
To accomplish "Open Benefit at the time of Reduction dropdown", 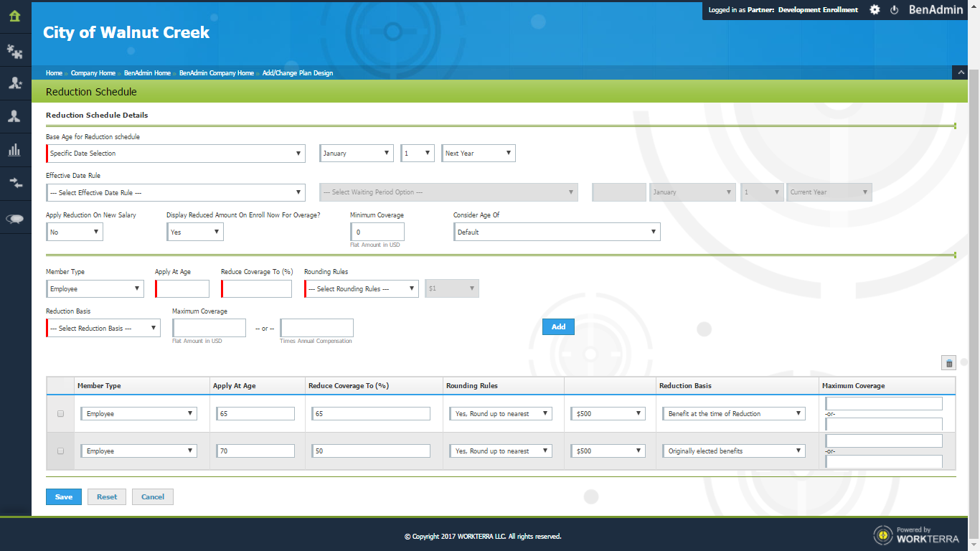I will [x=735, y=414].
